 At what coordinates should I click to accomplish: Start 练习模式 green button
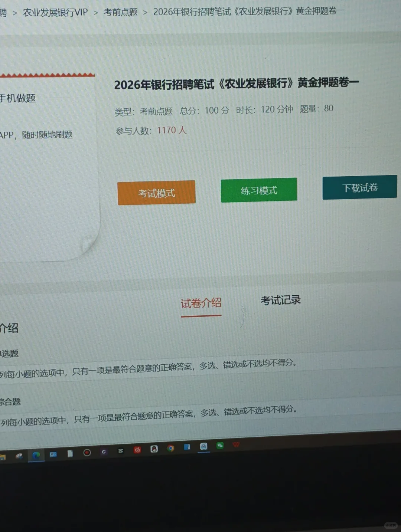tap(259, 190)
